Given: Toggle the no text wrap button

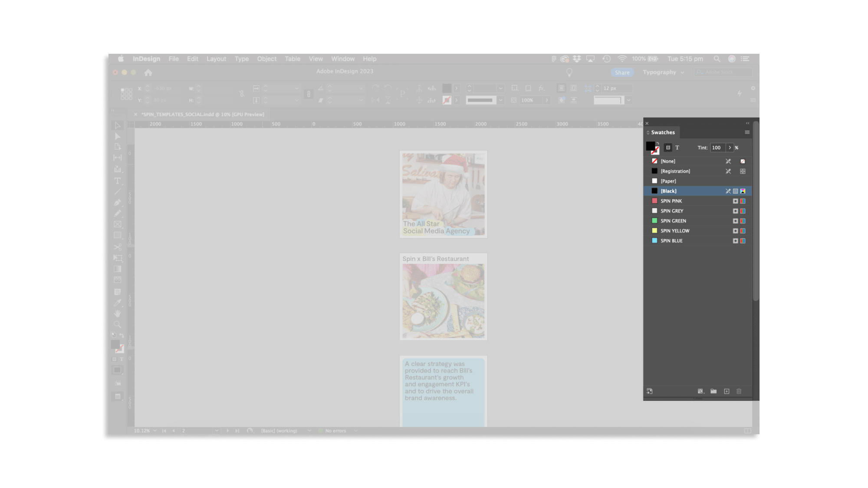Looking at the screenshot, I should click(561, 88).
